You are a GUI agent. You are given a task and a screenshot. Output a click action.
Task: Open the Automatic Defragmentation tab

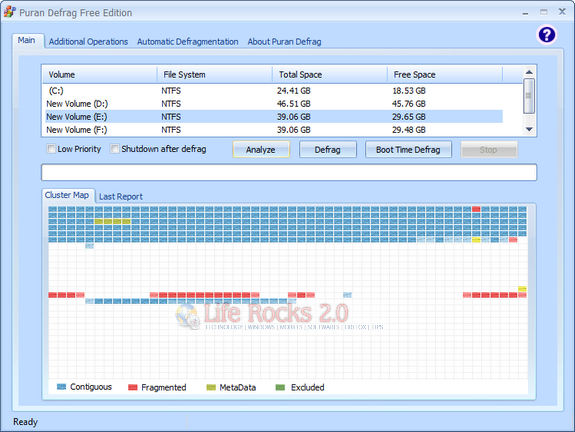click(x=188, y=42)
